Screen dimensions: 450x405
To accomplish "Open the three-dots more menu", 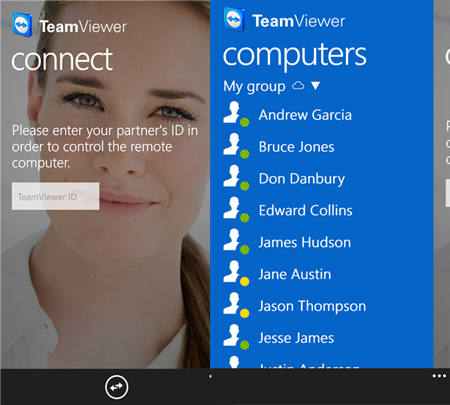I will coord(439,376).
